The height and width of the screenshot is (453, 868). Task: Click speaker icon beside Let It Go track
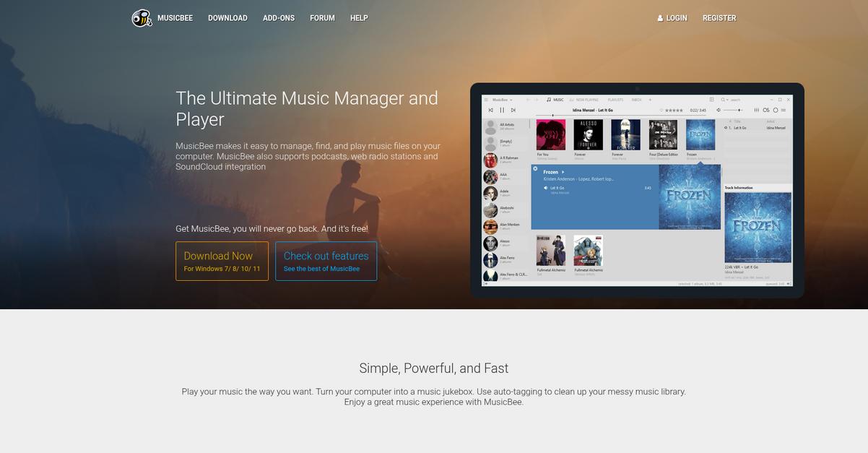pos(546,188)
